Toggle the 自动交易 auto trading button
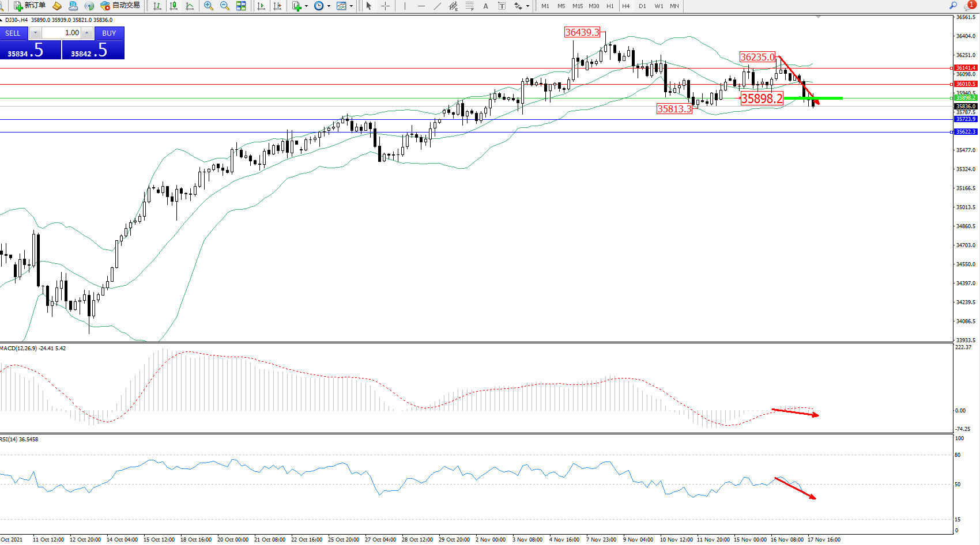Viewport: 980px width, 545px height. (x=120, y=6)
